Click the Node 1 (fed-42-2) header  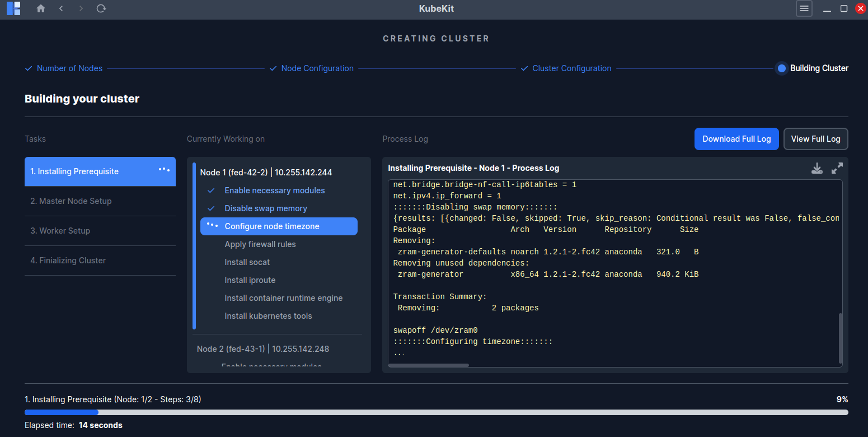point(266,173)
